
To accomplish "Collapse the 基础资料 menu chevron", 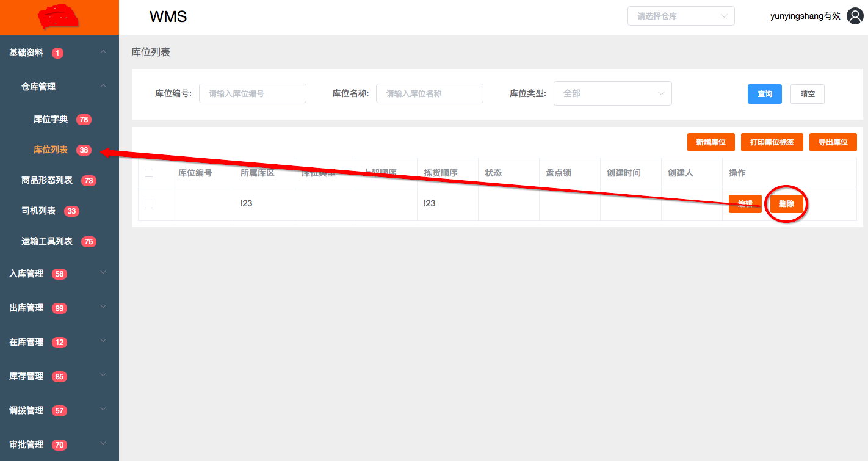I will coord(103,53).
